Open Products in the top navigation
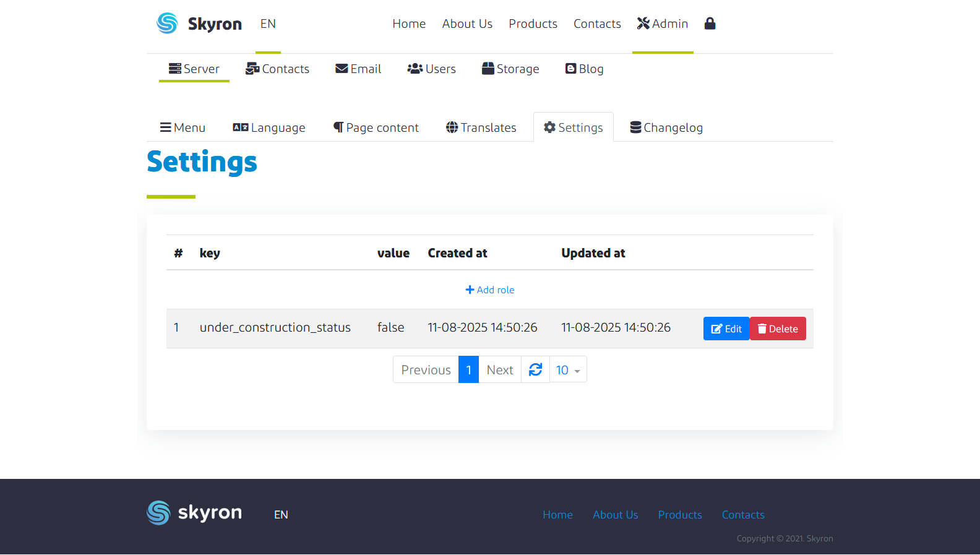The width and height of the screenshot is (980, 555). point(533,24)
